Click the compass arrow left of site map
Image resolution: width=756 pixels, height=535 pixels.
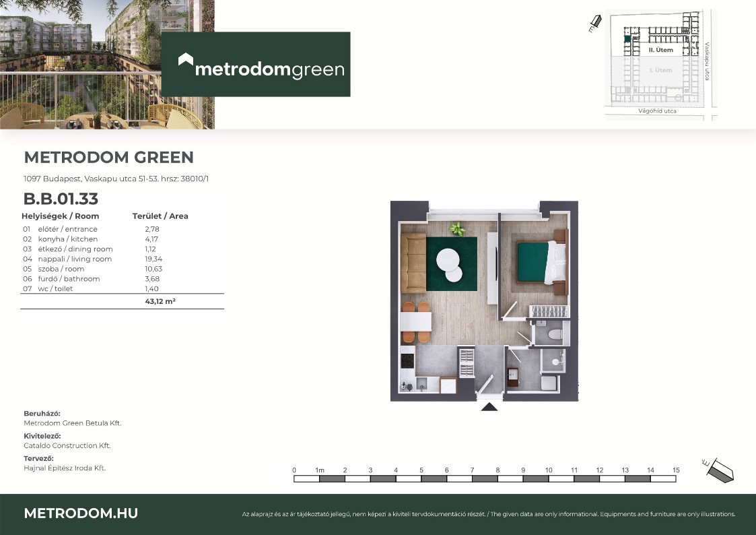[x=594, y=24]
